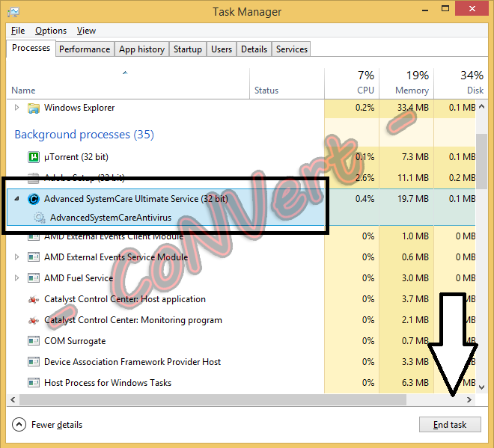Screen dimensions: 494x448
Task: Select Catalyst Control Center: Monitoring program
Action: click(241, 320)
